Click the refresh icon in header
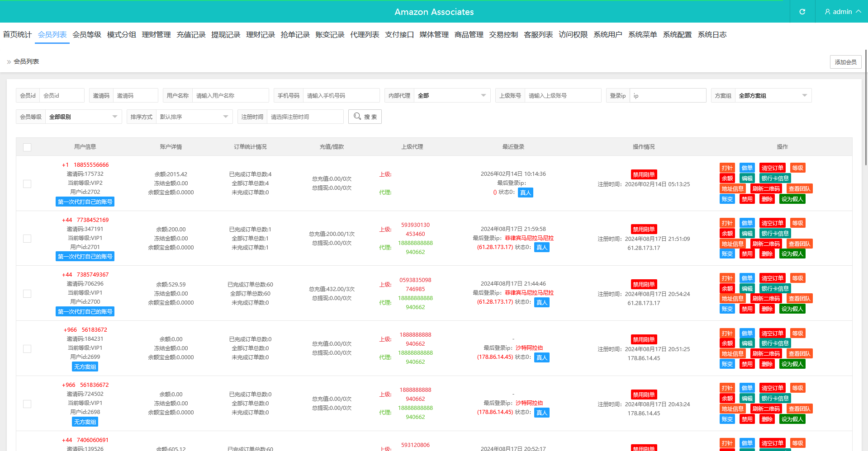Image resolution: width=868 pixels, height=451 pixels. 802,12
